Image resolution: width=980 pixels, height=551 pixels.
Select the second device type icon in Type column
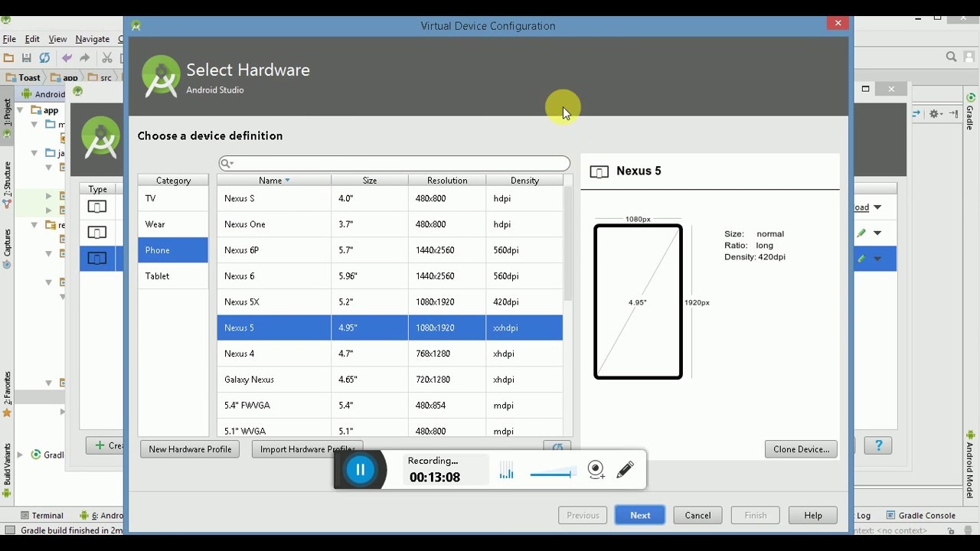coord(97,233)
